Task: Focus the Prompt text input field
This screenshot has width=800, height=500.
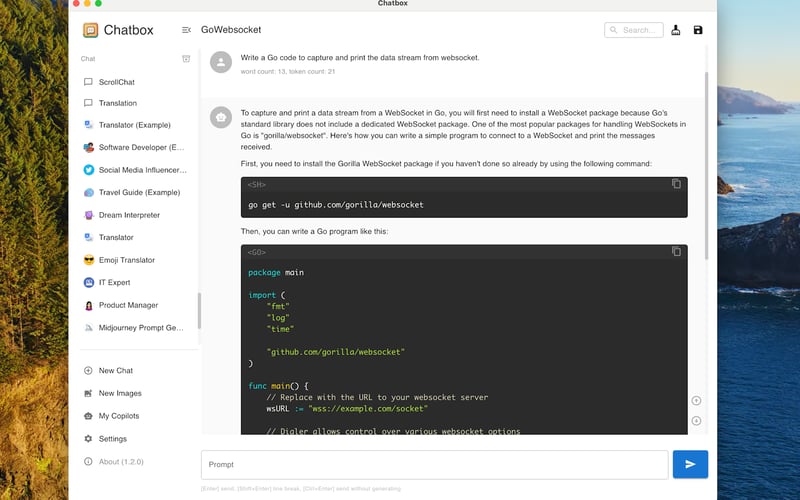Action: [434, 465]
